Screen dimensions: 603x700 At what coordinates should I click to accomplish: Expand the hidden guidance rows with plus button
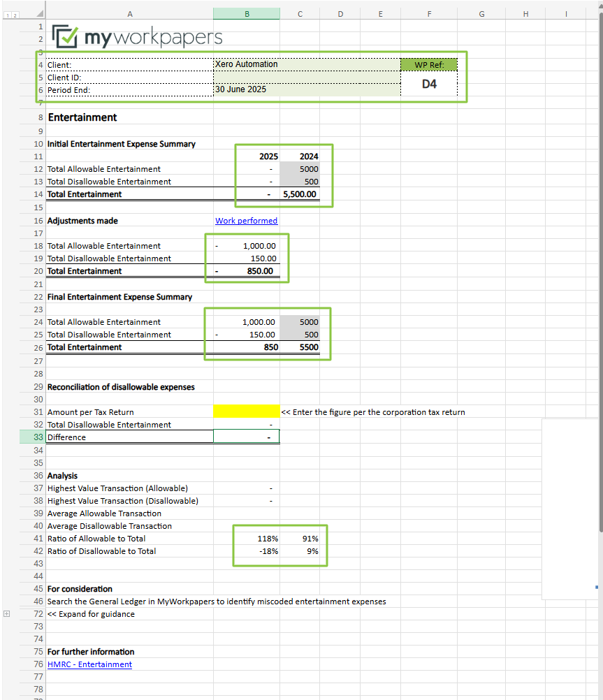(6, 613)
